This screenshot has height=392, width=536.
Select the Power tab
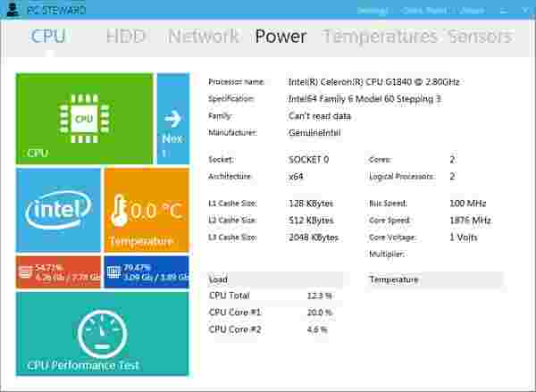point(281,36)
